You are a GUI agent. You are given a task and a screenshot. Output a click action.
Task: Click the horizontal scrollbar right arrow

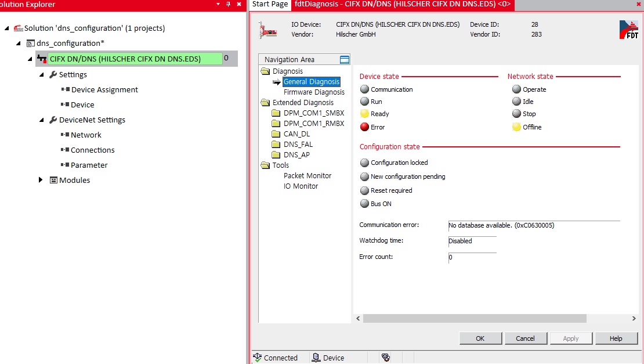pyautogui.click(x=634, y=318)
